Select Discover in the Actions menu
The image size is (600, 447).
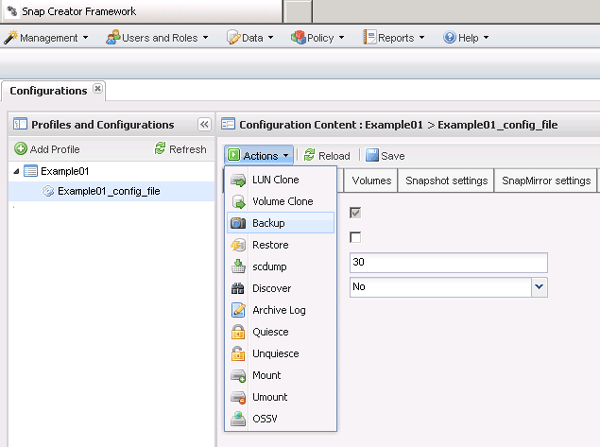[x=281, y=288]
